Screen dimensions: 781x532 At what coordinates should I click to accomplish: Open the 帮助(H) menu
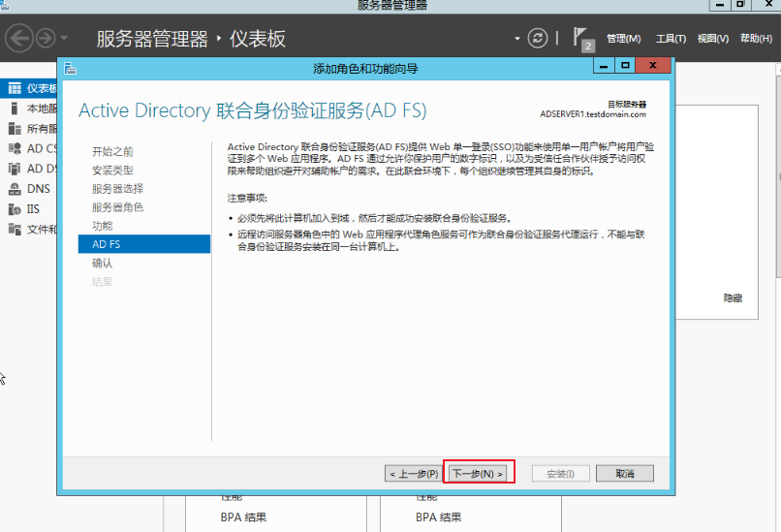click(x=756, y=39)
